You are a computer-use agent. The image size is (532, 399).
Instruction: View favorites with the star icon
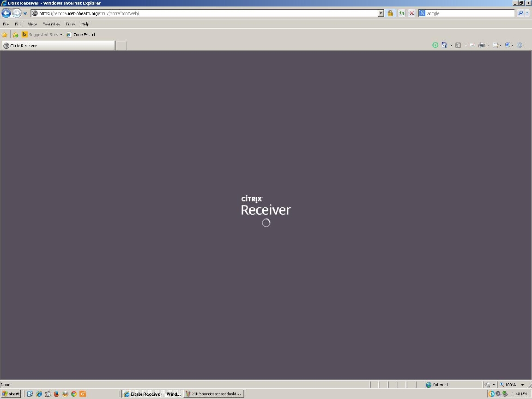[4, 34]
